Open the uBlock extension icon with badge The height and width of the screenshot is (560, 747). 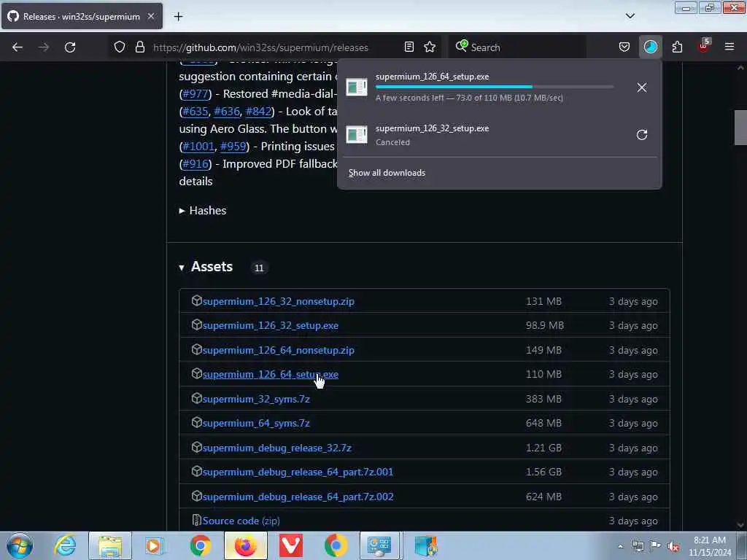704,46
